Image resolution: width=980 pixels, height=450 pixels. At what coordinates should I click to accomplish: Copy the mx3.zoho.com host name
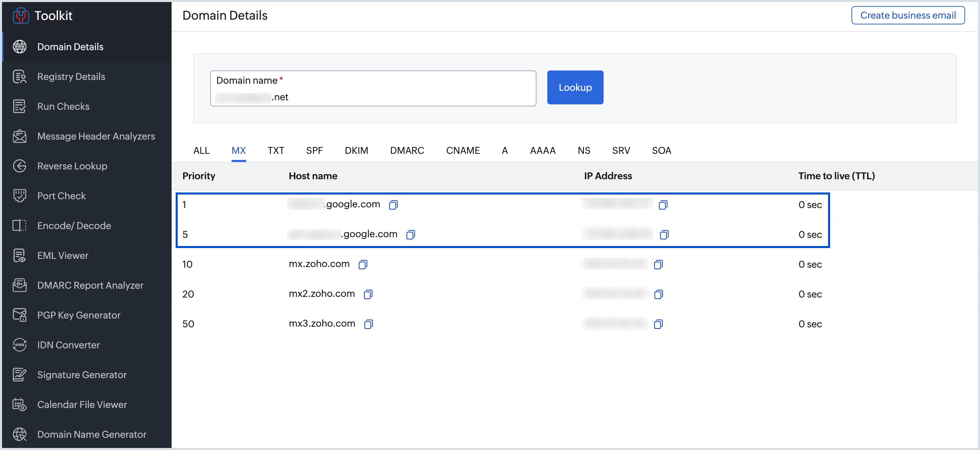[368, 324]
